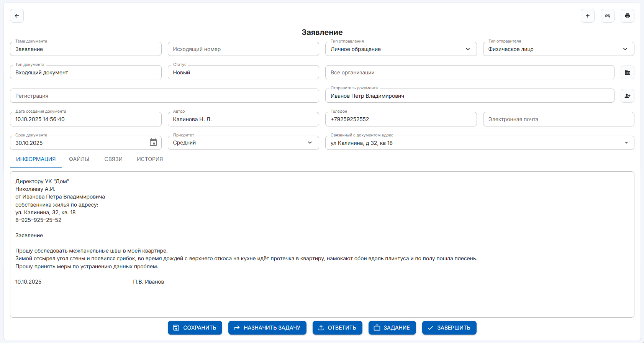Open the Приоритет dropdown
The height and width of the screenshot is (343, 644).
[x=310, y=143]
